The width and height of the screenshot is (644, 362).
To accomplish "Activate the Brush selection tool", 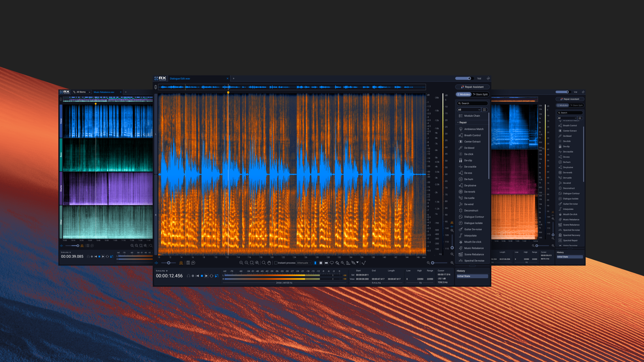I will (337, 263).
